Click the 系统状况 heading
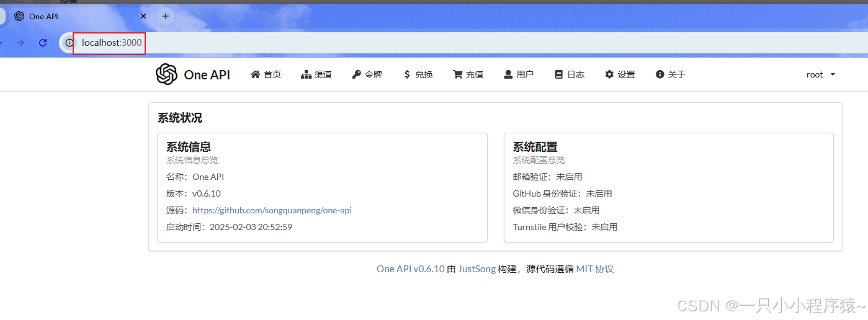The image size is (868, 320). (180, 118)
